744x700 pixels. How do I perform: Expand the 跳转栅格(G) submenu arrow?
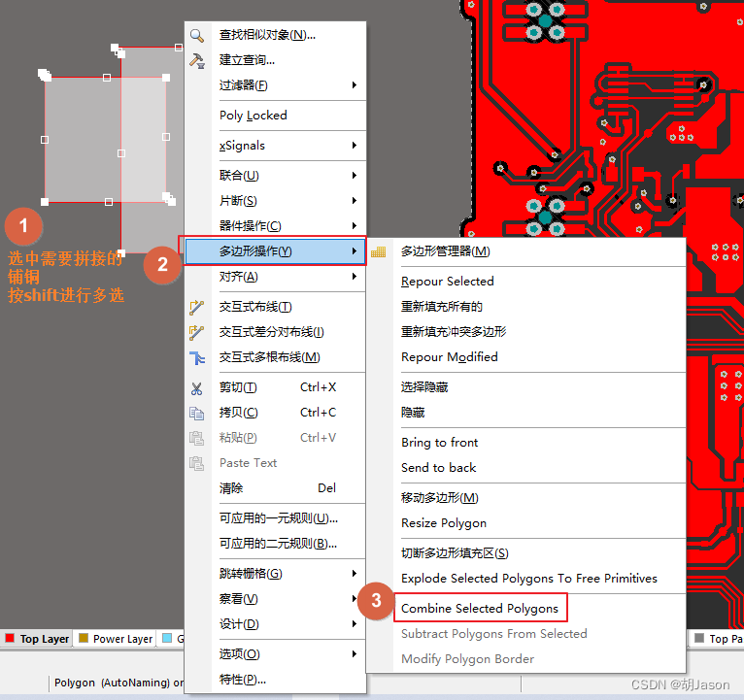point(354,574)
